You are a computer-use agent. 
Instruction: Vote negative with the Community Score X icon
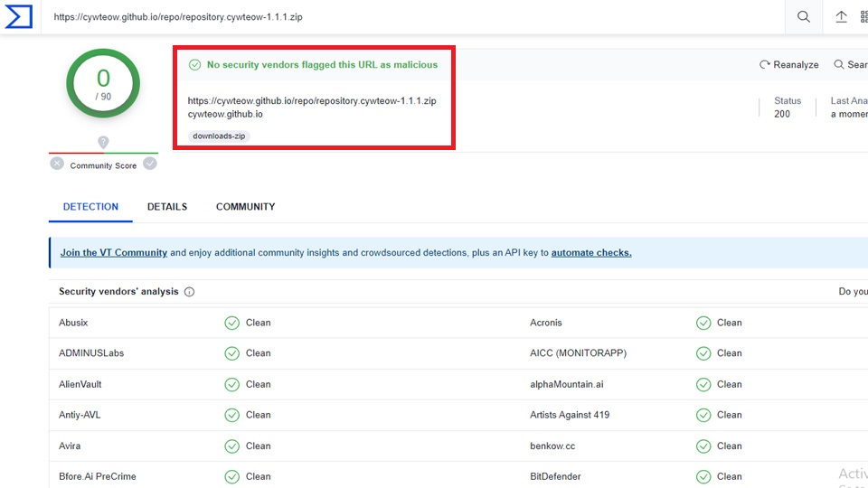point(56,164)
